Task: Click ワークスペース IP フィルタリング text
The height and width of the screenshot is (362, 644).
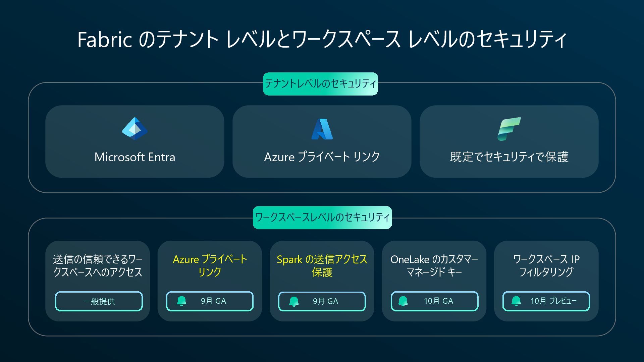Action: coord(546,265)
